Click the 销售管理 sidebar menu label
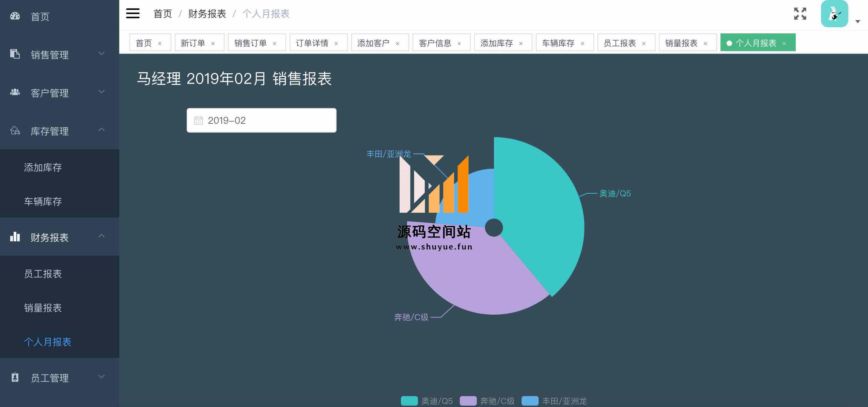The width and height of the screenshot is (868, 407). tap(50, 55)
